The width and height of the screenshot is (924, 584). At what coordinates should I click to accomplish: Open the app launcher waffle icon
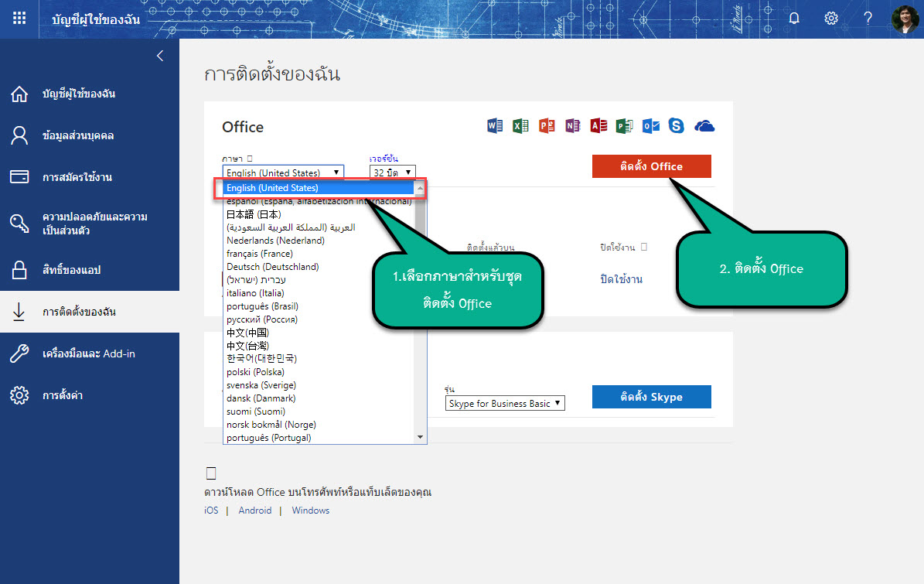click(19, 19)
